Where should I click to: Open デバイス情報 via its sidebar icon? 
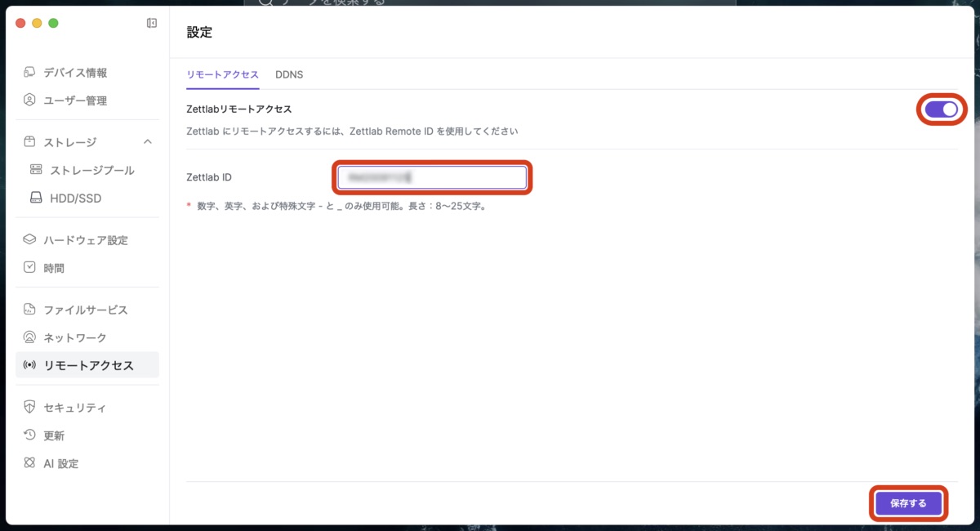[x=28, y=72]
